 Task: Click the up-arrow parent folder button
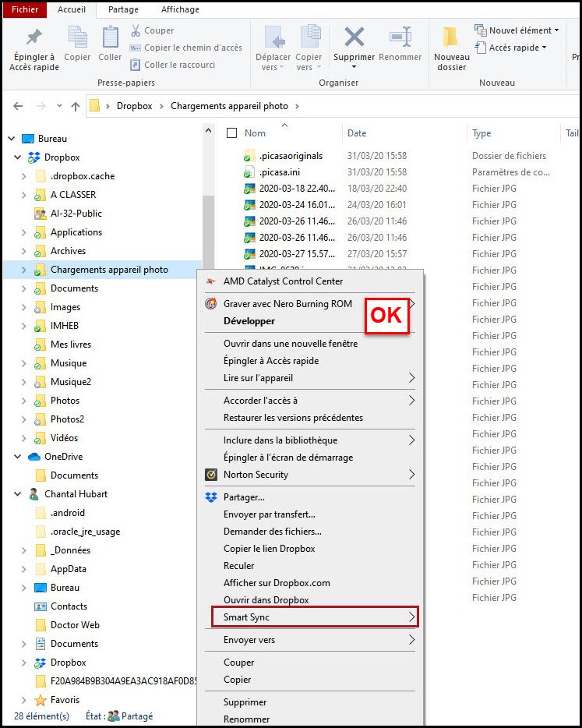click(76, 106)
